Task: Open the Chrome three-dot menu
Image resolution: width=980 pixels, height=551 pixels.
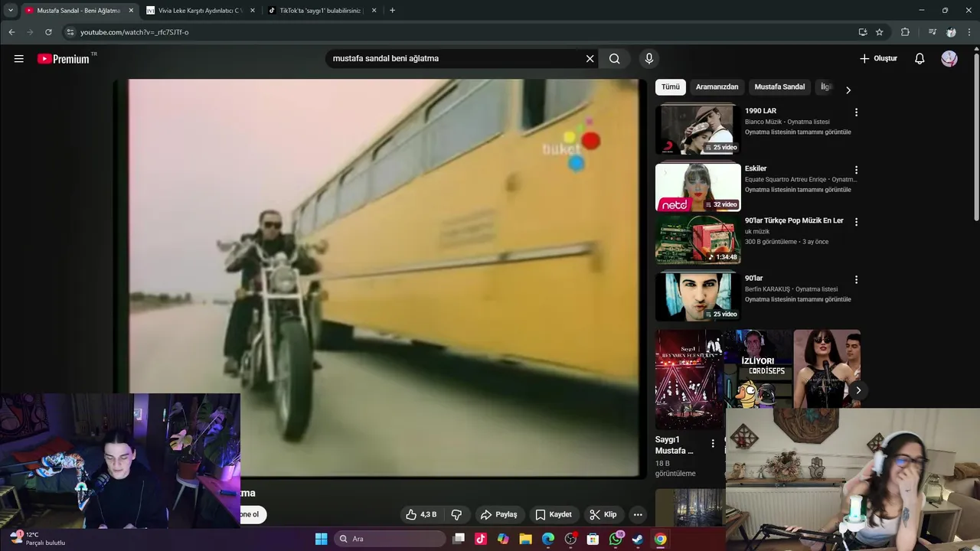Action: pos(970,32)
